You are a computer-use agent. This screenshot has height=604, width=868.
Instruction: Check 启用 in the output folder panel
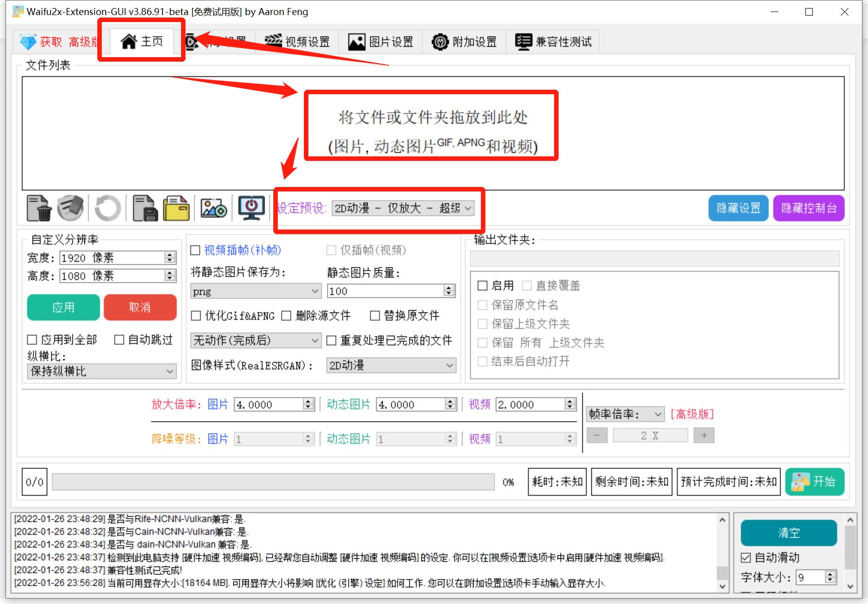pyautogui.click(x=483, y=285)
